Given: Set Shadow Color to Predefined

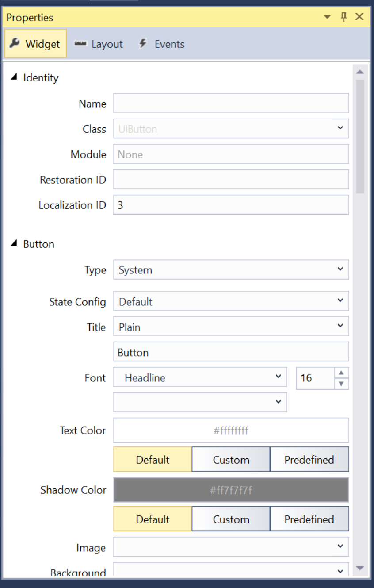Looking at the screenshot, I should tap(309, 519).
